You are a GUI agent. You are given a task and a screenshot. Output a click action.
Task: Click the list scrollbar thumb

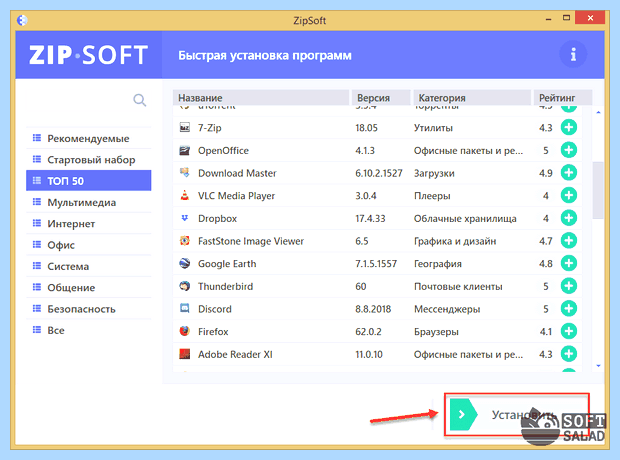coord(598,190)
